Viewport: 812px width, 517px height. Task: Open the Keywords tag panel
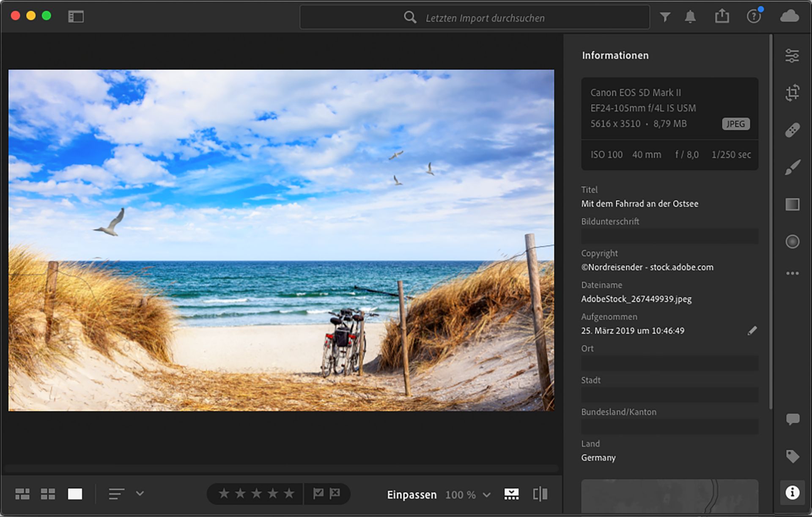(x=792, y=456)
